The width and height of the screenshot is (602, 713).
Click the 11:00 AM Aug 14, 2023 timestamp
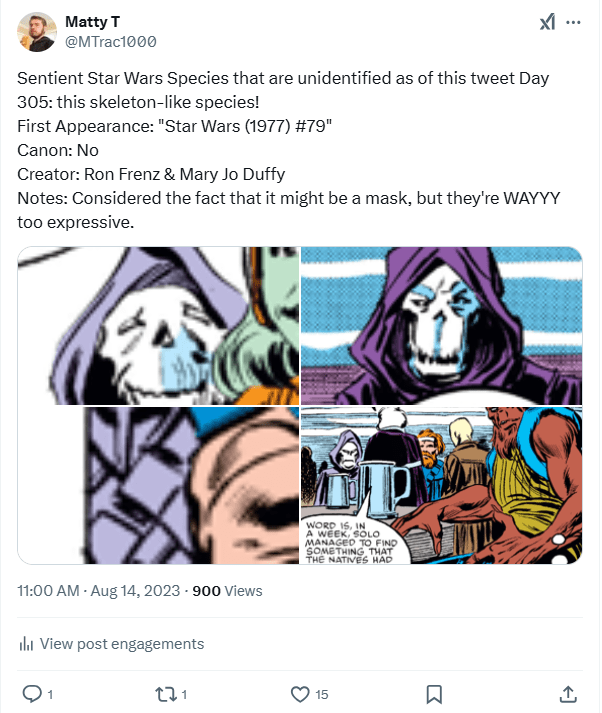pos(100,591)
